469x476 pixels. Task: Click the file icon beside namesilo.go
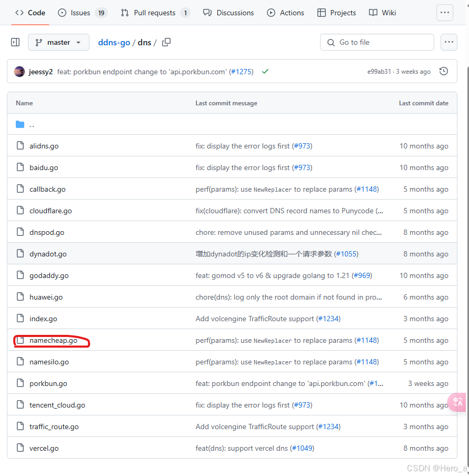21,362
